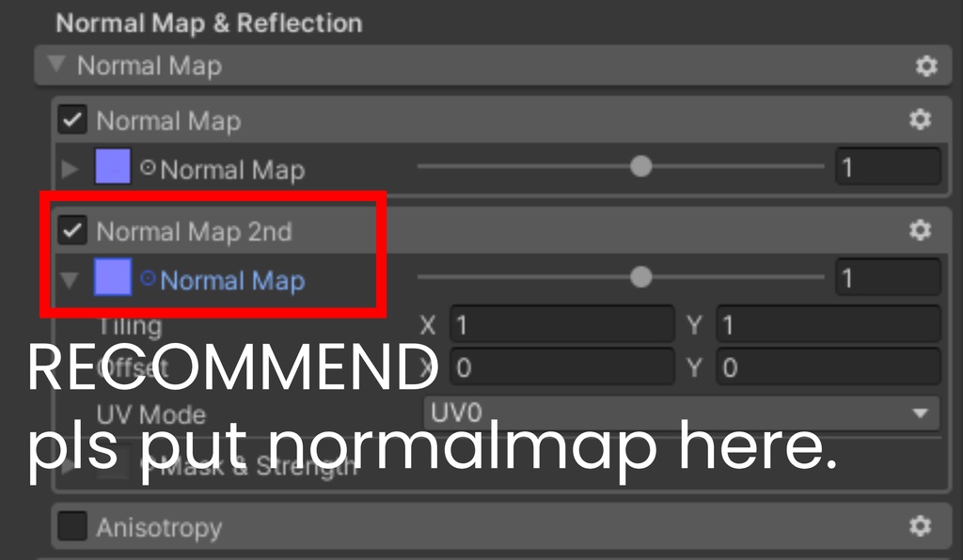Select Normal Map 2nd texture thumbnail
The height and width of the screenshot is (560, 963).
[113, 277]
